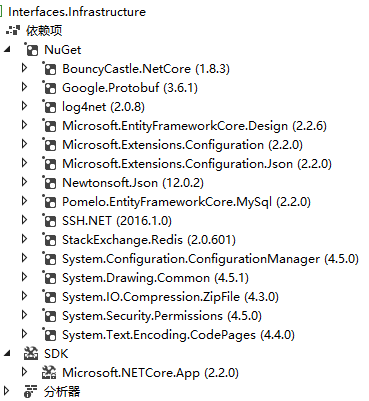Select System.Text.Encoding.CodePages package
Viewport: 369px width, 401px height.
point(178,335)
